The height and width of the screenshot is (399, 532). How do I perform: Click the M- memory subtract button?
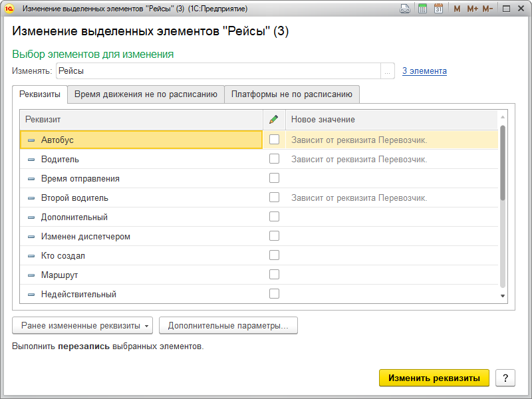point(488,9)
